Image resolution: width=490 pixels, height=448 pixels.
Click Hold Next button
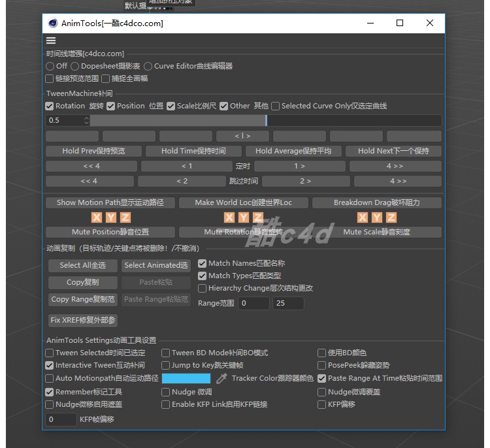point(393,152)
